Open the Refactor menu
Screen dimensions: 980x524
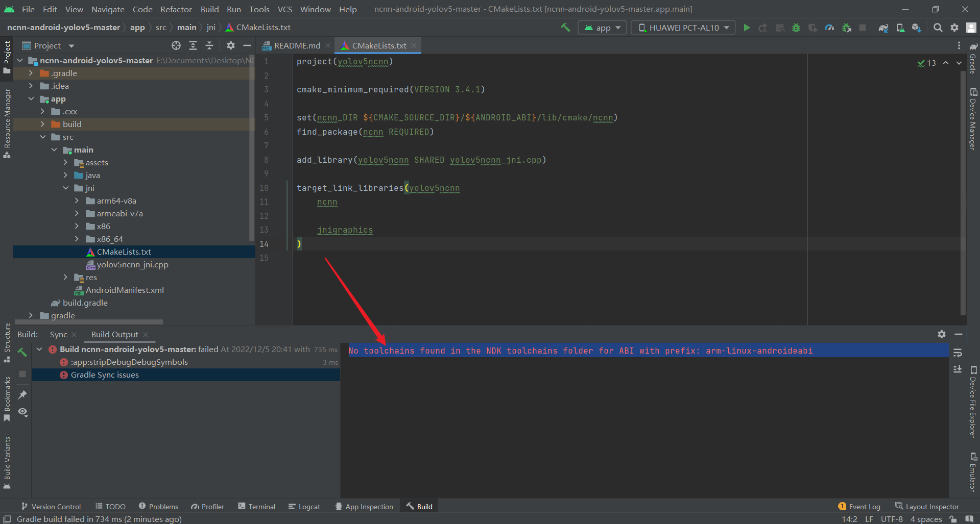(x=176, y=9)
